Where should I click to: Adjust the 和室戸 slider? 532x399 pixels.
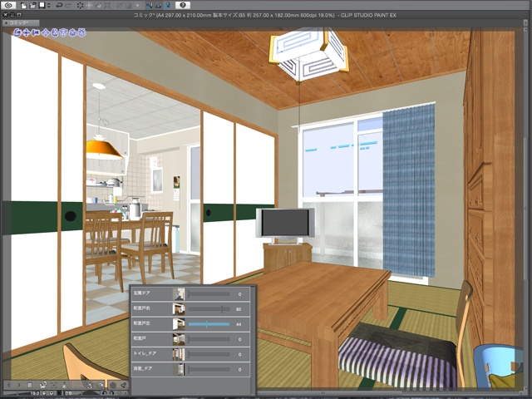pos(209,339)
